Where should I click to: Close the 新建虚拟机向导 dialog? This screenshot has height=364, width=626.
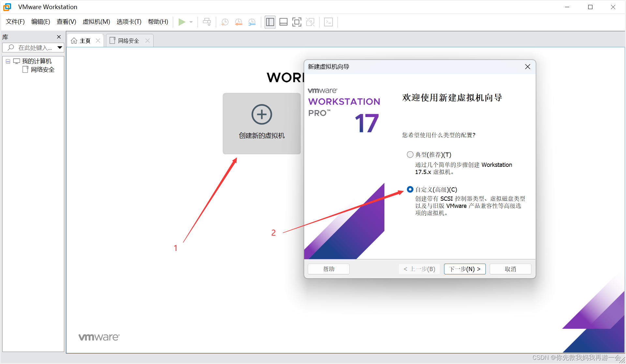pyautogui.click(x=528, y=66)
